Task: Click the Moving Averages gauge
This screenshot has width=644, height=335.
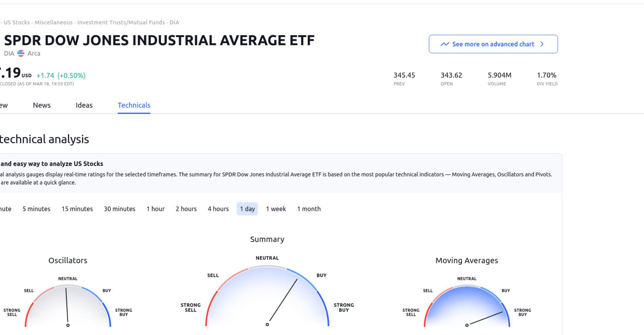Action: tap(467, 305)
